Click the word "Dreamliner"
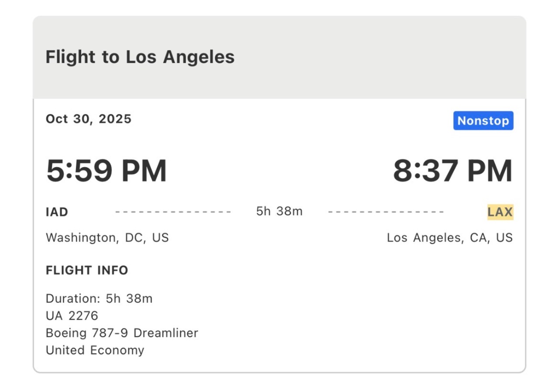 pyautogui.click(x=166, y=333)
